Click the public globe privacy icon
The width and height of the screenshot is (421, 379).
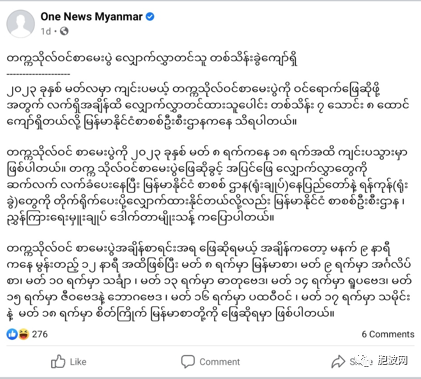(64, 31)
